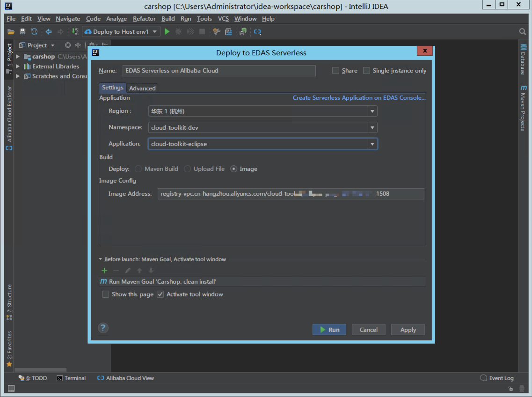Expand the External Libraries tree node
Viewport: 532px width, 397px height.
[18, 66]
